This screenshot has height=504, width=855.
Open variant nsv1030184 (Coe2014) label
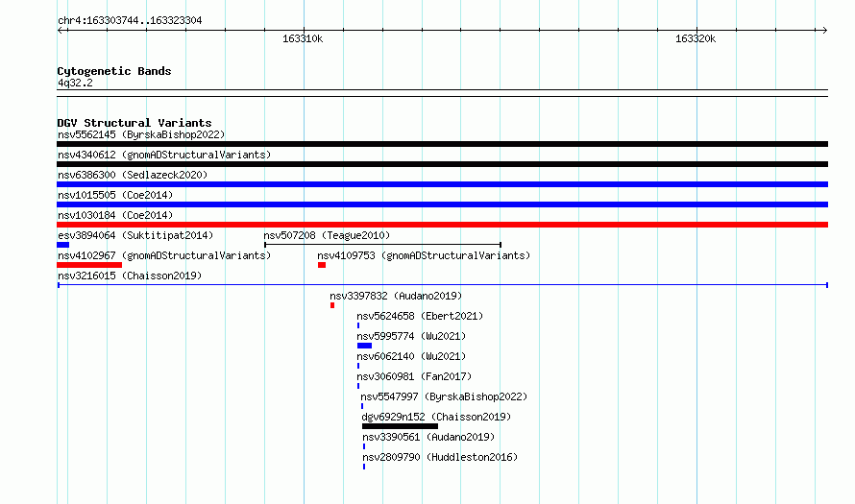(115, 216)
